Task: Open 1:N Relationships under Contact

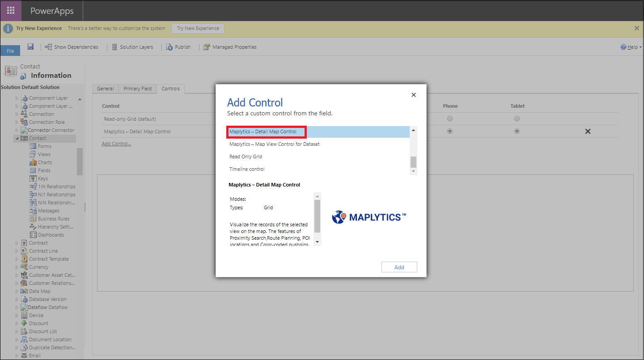Action: click(57, 186)
